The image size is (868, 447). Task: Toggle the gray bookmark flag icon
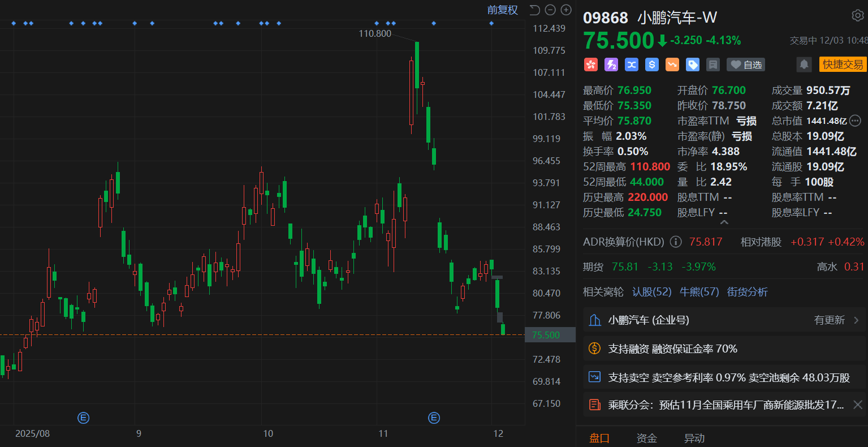click(x=712, y=65)
